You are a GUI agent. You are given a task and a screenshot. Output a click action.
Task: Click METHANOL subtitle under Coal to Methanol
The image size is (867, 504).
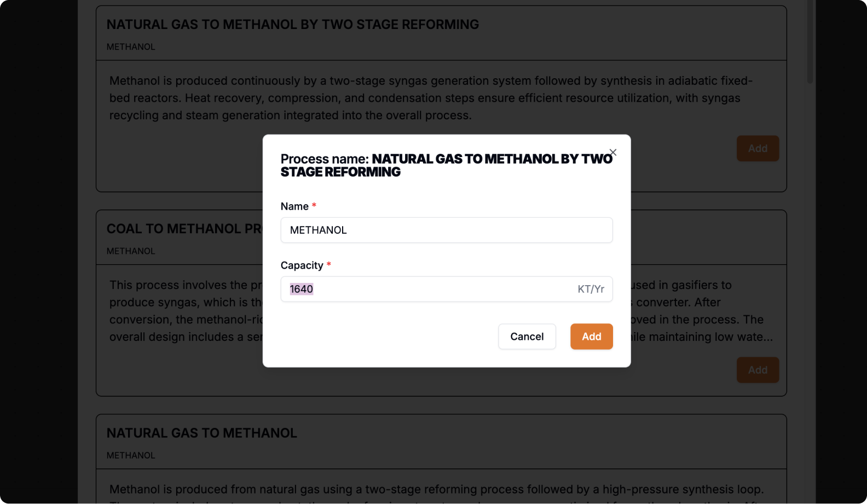click(131, 251)
